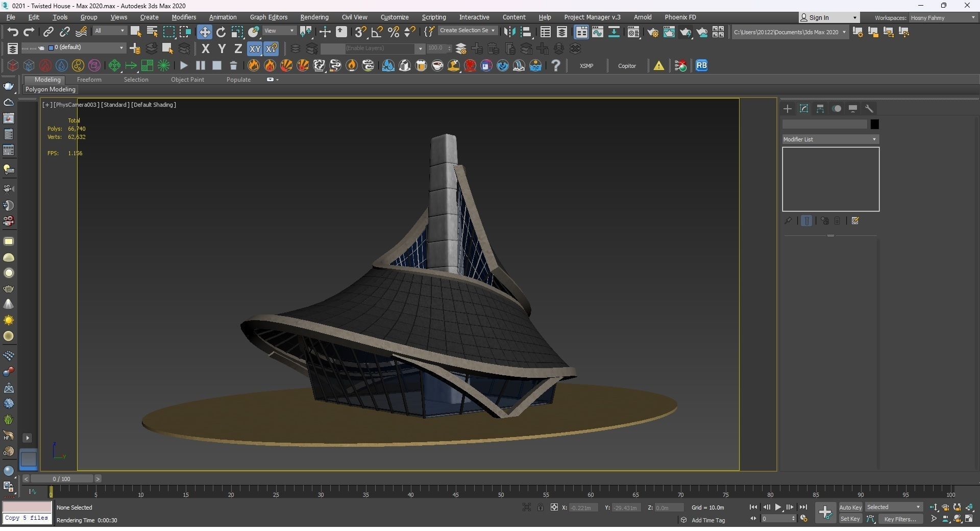Switch to the Freeform ribbon tab
980x531 pixels.
tap(89, 80)
